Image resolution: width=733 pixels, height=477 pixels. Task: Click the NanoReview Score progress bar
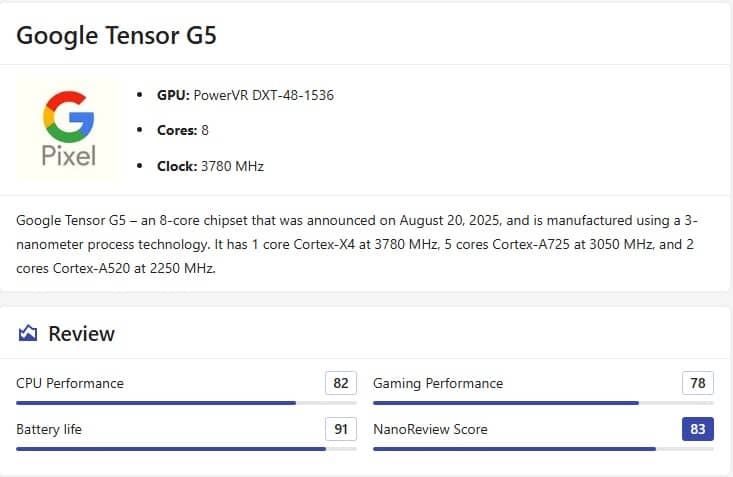[543, 449]
